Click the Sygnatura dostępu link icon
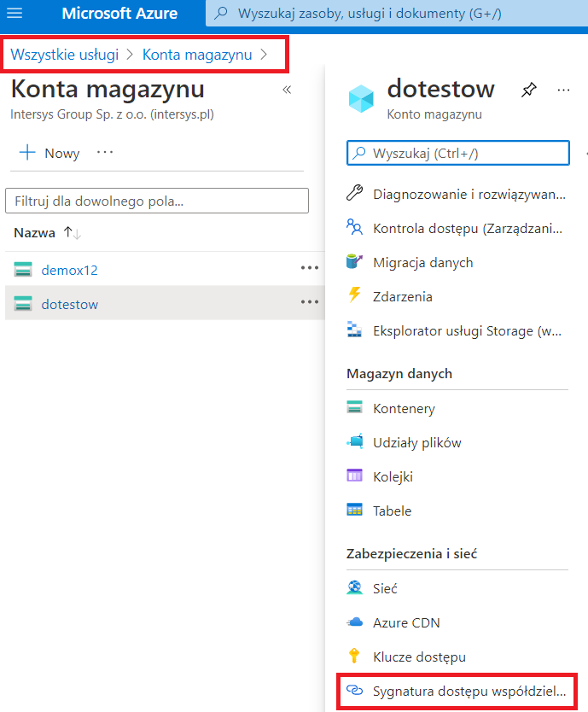This screenshot has width=588, height=712. tap(355, 690)
